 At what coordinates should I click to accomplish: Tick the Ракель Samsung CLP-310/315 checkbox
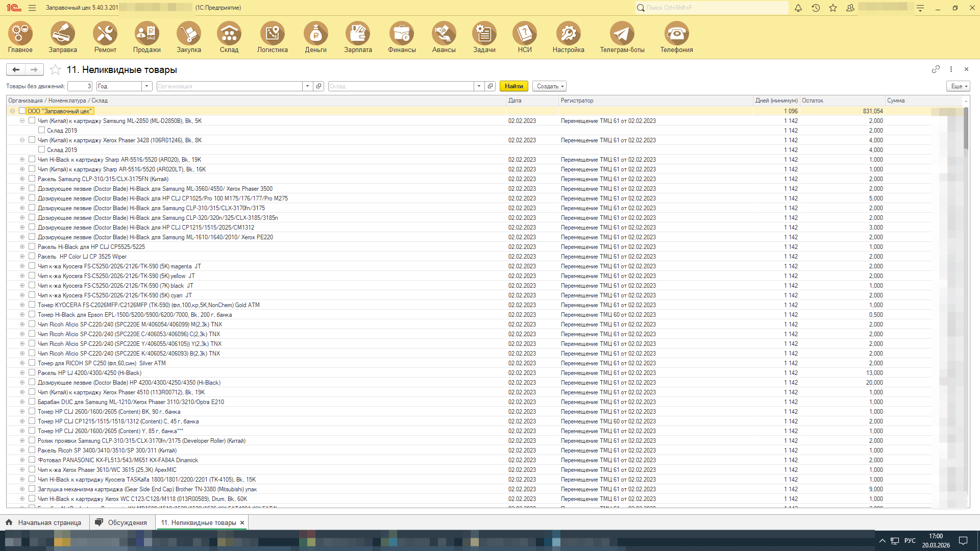[x=32, y=179]
